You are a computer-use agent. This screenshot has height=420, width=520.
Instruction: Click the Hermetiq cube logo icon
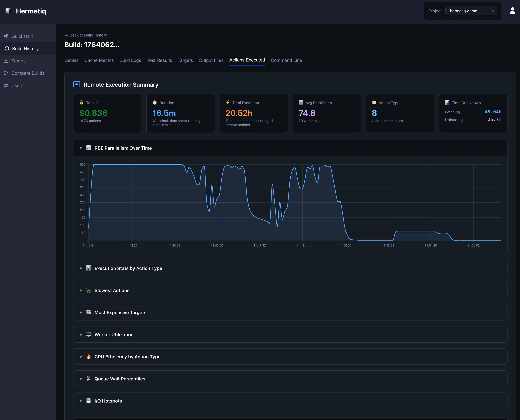click(x=8, y=11)
